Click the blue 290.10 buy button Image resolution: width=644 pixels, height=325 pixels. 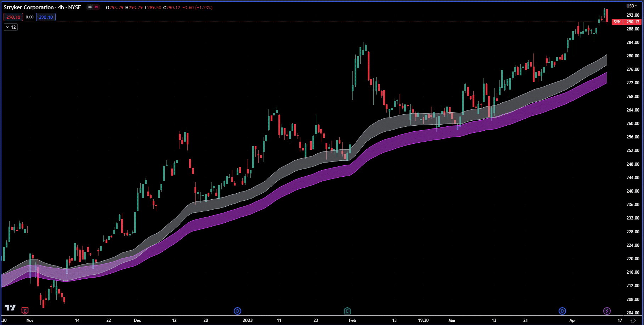tap(46, 17)
